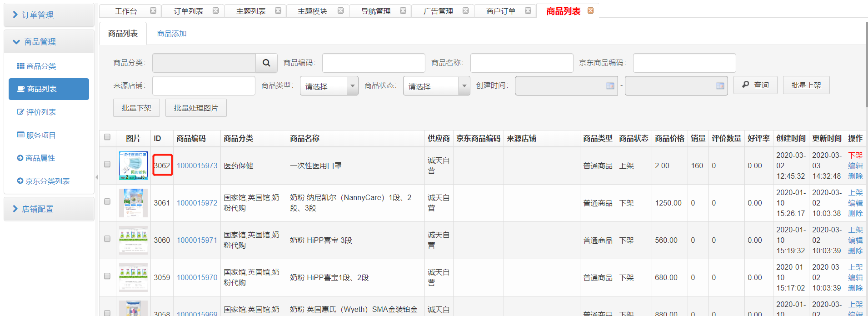
Task: Select 商品列表 in the sidebar
Action: [49, 89]
